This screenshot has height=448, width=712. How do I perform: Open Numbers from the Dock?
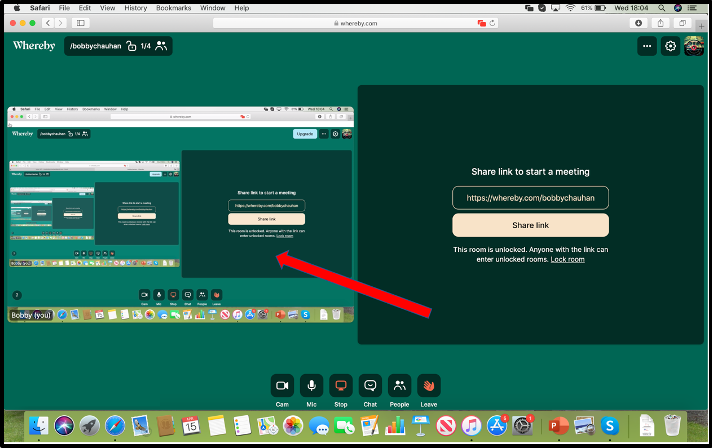(x=395, y=426)
